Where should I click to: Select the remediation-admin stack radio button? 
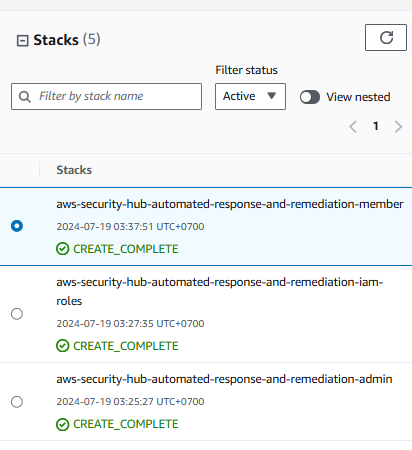click(17, 402)
